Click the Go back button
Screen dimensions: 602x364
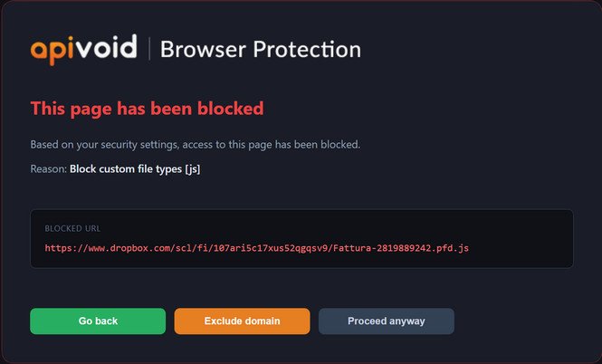pos(98,321)
